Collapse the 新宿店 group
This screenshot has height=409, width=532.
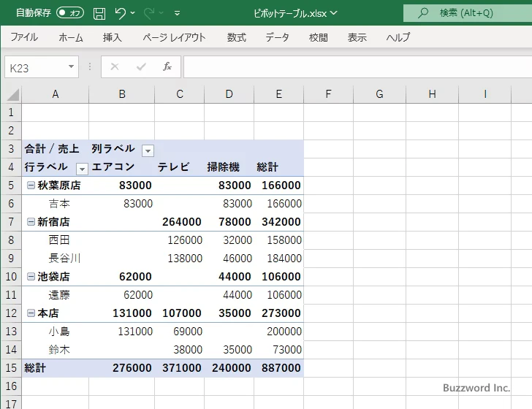[31, 222]
